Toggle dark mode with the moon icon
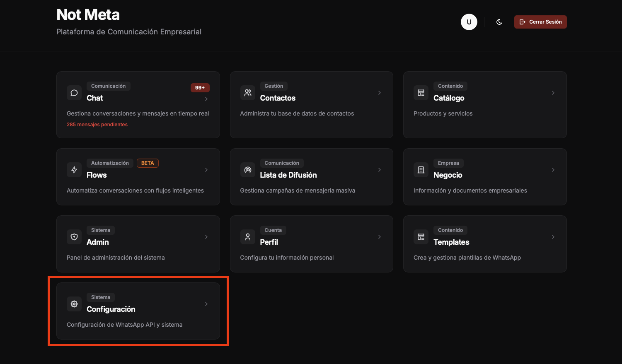The image size is (622, 364). pos(499,22)
